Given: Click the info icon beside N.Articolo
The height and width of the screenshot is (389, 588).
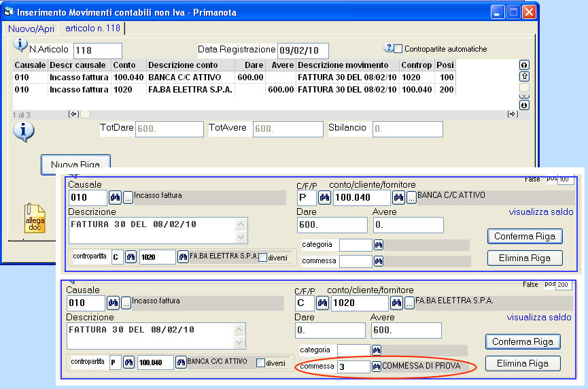Looking at the screenshot, I should coord(20,45).
